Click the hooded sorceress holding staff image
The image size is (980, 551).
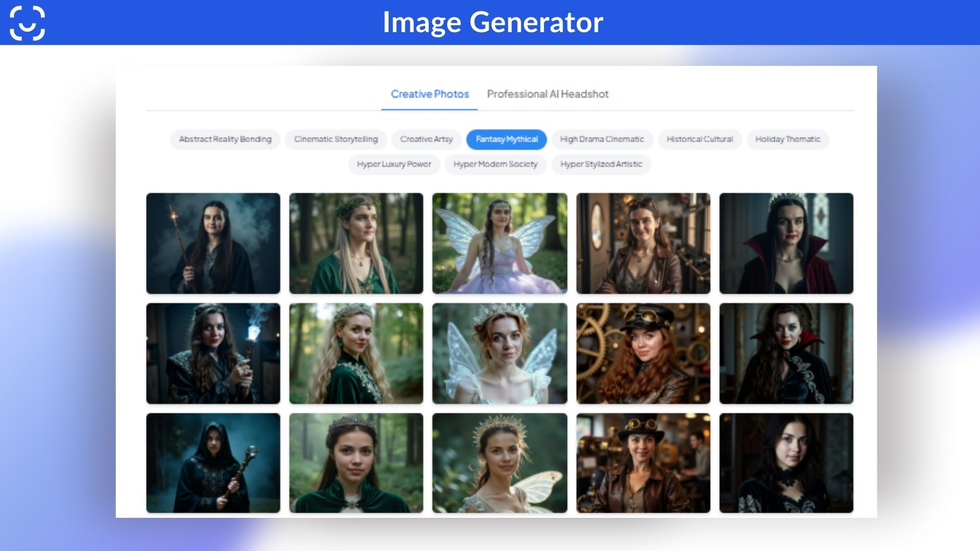point(213,463)
